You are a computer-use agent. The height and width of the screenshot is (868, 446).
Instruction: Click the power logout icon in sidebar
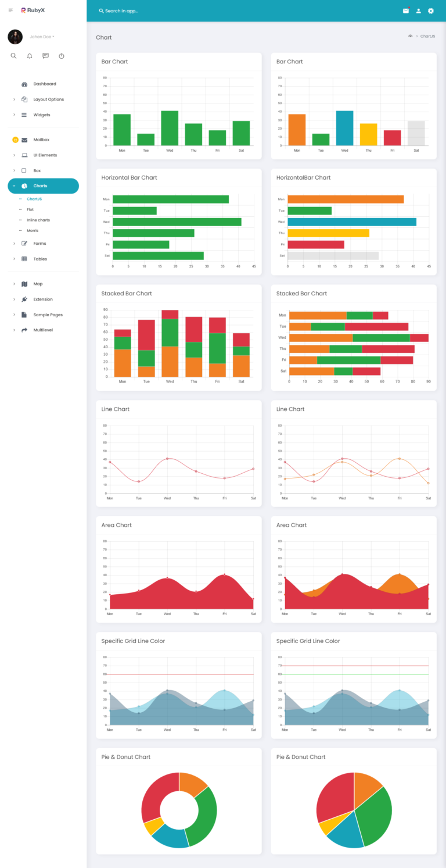tap(62, 56)
